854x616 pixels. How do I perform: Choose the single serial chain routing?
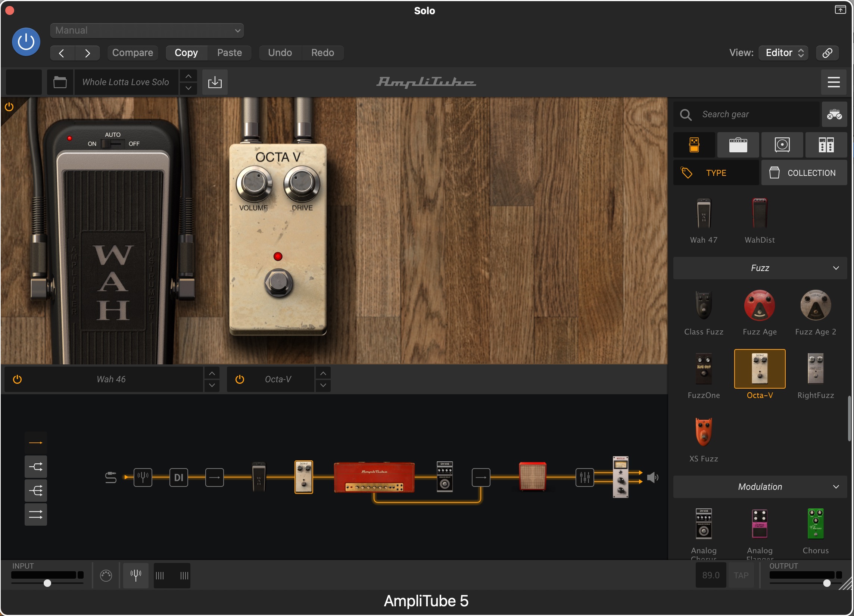(x=36, y=443)
